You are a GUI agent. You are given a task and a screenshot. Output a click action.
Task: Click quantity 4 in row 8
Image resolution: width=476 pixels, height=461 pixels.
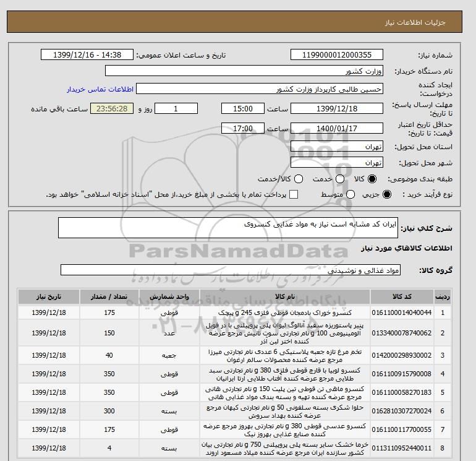pyautogui.click(x=109, y=448)
